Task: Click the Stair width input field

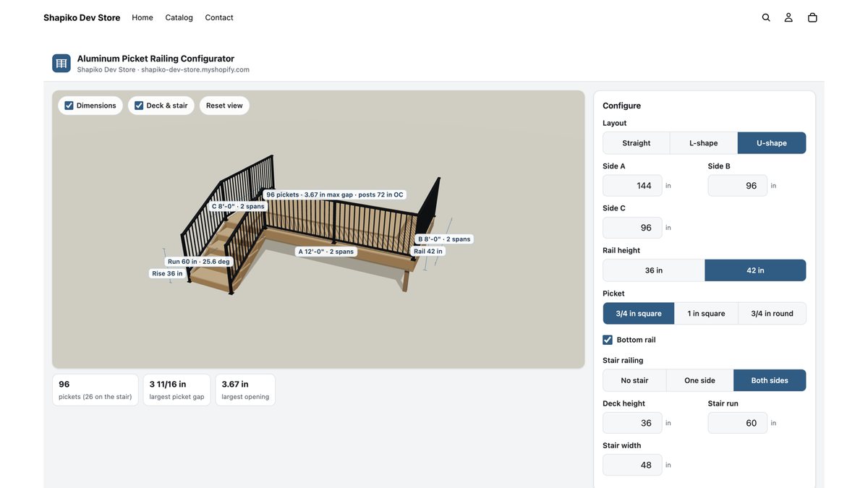Action: click(632, 465)
